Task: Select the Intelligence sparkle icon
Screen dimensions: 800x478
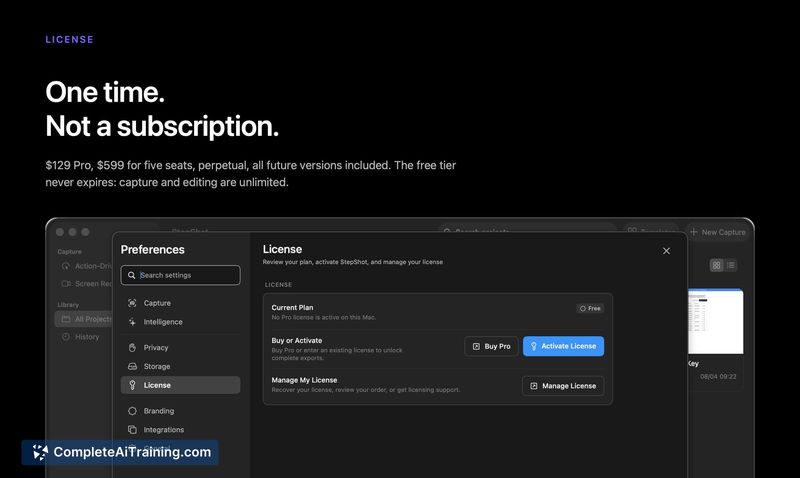Action: [132, 322]
